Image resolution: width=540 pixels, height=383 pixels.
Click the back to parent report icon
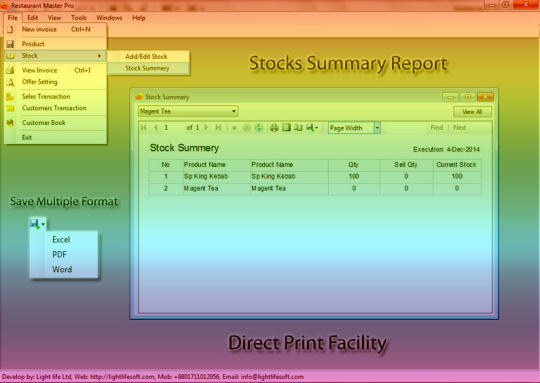click(234, 128)
